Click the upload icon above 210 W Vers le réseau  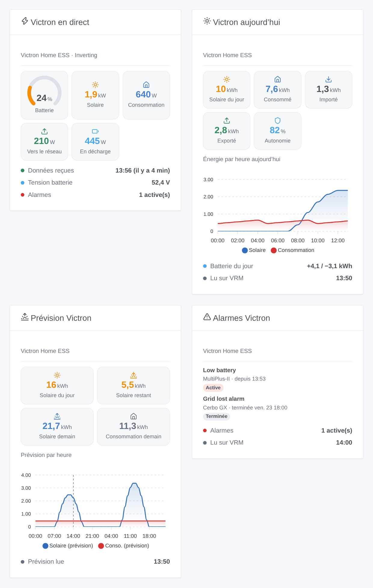(x=45, y=131)
